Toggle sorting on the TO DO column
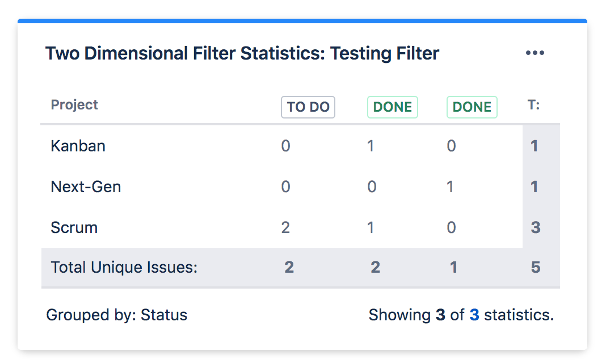 [x=308, y=107]
